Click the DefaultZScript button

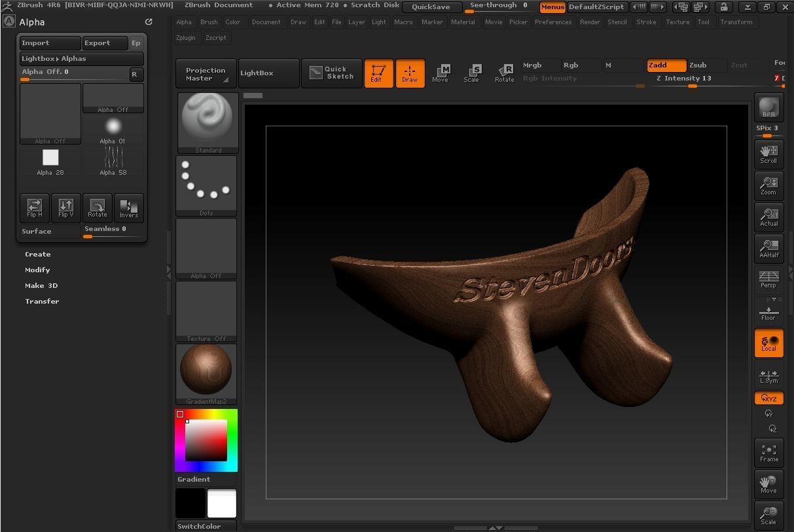pos(596,7)
